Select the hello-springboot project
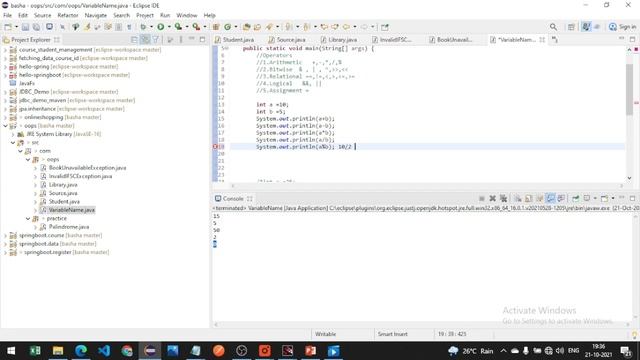 tap(40, 75)
